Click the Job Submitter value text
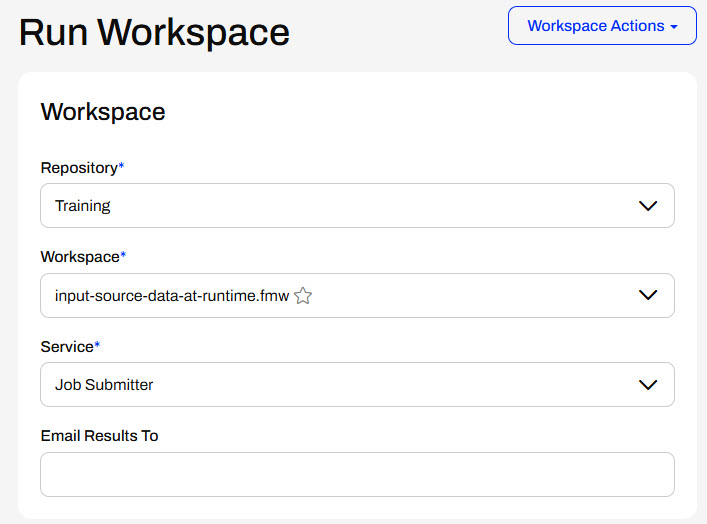 (x=104, y=385)
